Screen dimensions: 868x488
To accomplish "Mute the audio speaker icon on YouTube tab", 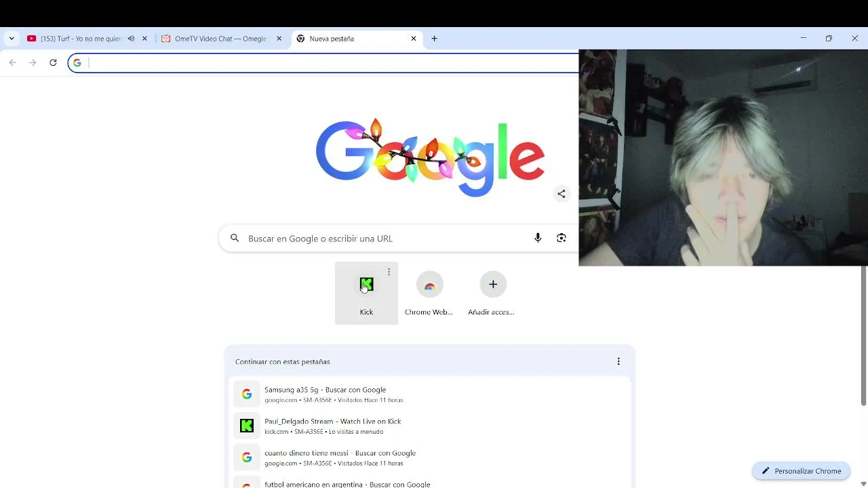I will click(x=131, y=39).
